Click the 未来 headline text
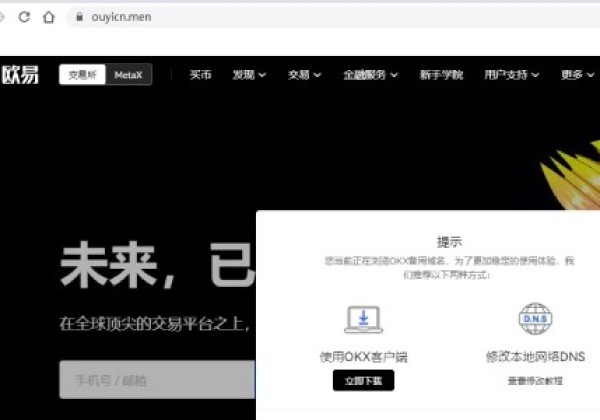Viewport: 600px width, 420px height. pos(109,265)
